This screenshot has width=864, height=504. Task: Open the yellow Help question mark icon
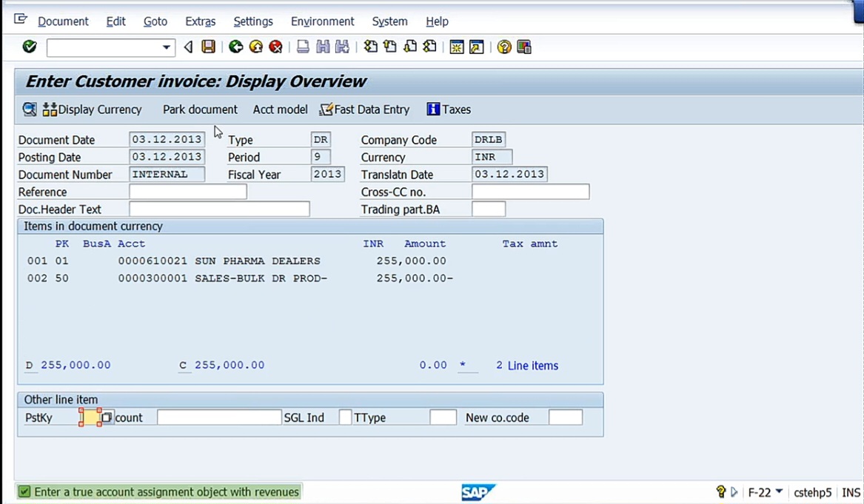click(x=503, y=47)
